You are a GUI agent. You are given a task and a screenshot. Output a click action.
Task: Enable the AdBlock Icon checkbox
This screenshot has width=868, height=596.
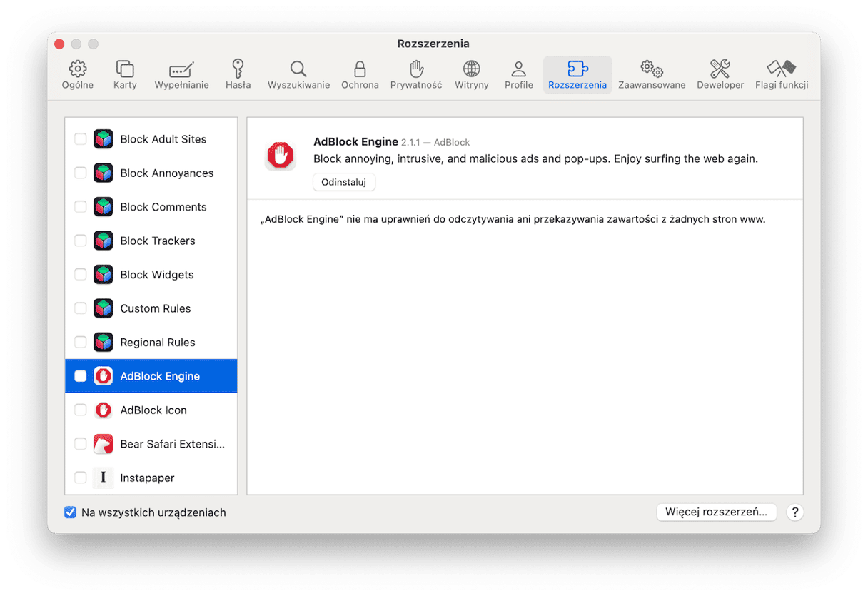pyautogui.click(x=81, y=410)
